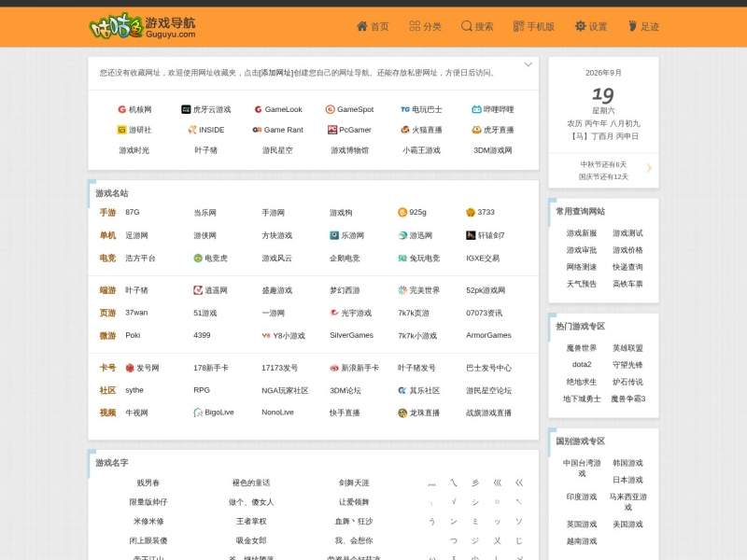The image size is (747, 560).
Task: Open the 设置 settings menu
Action: [591, 27]
